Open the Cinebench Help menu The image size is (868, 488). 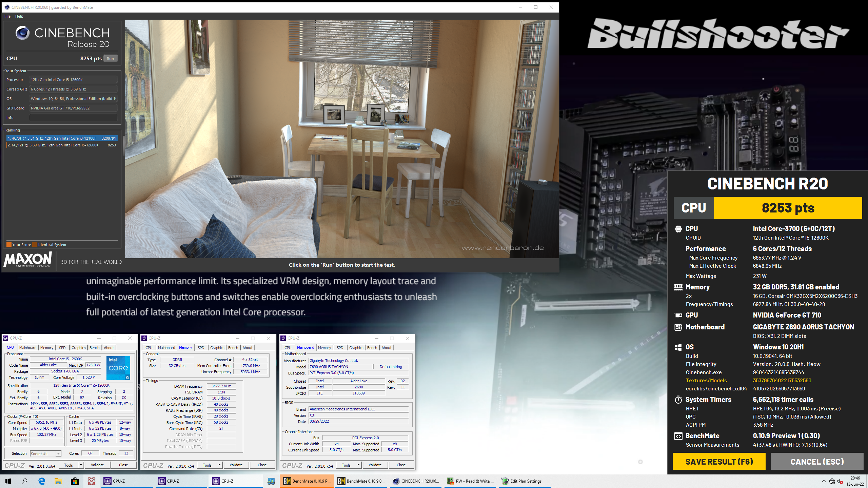(19, 16)
